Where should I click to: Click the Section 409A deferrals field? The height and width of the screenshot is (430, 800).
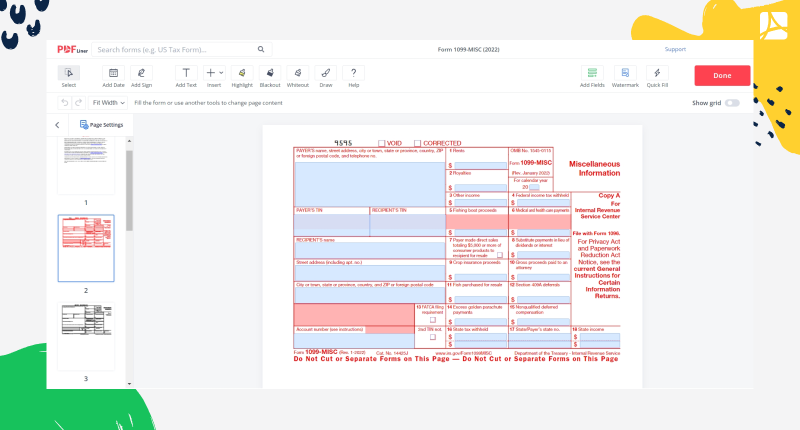point(543,299)
